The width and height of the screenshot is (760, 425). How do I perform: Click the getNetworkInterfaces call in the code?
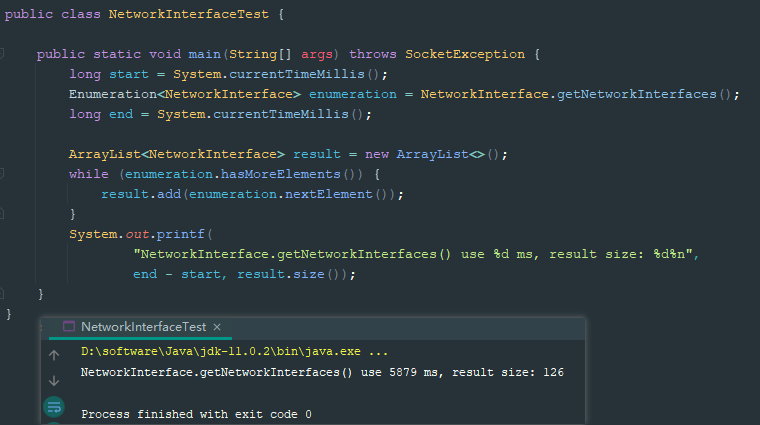tap(636, 94)
